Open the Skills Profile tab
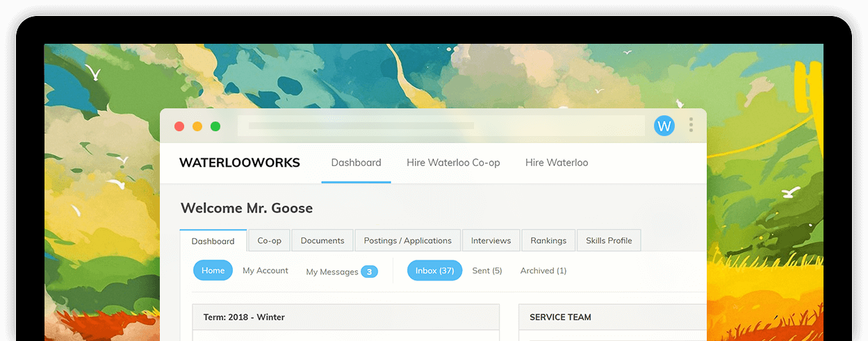 pos(609,240)
